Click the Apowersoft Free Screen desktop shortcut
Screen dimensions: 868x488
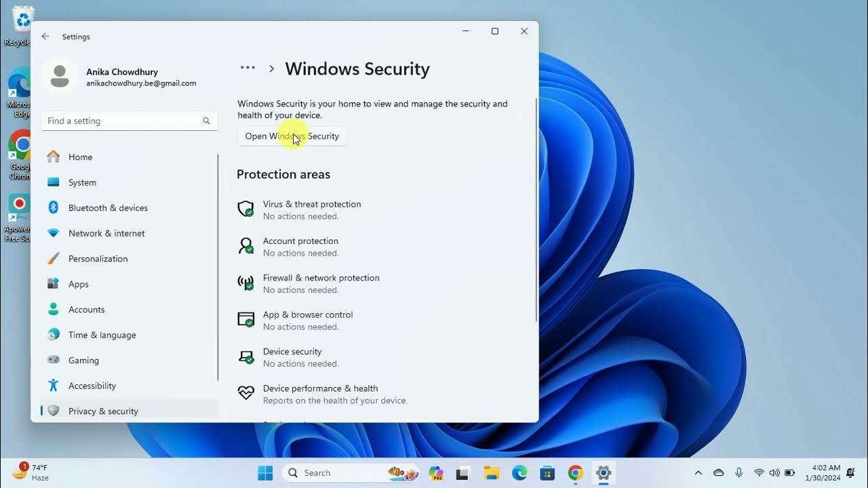pyautogui.click(x=17, y=218)
